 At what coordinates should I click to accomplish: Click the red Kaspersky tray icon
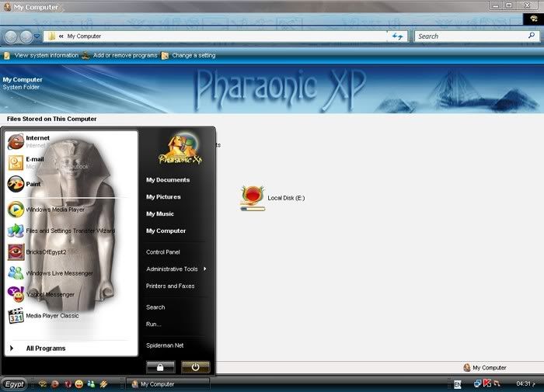click(x=487, y=383)
